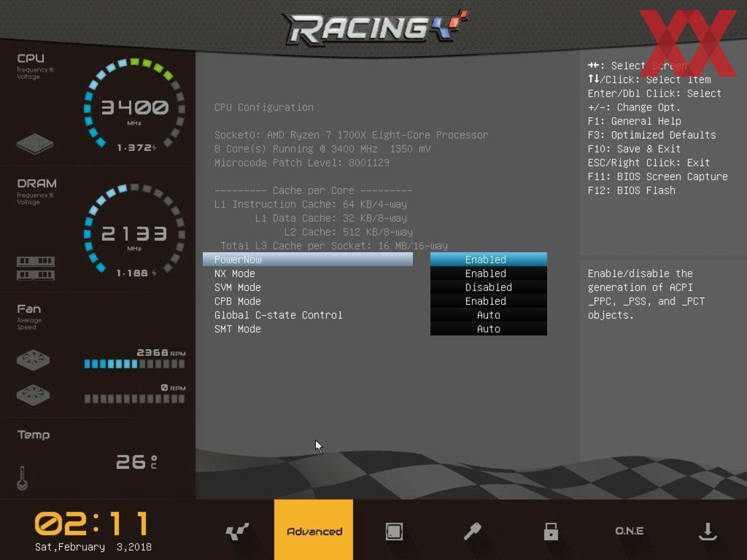Change Global C-state Control Auto value
The width and height of the screenshot is (747, 560).
[x=488, y=315]
